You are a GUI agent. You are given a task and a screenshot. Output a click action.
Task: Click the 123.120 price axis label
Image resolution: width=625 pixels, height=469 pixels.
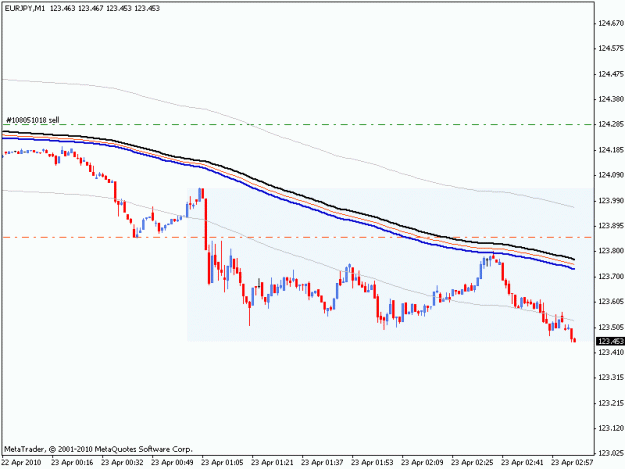click(611, 428)
